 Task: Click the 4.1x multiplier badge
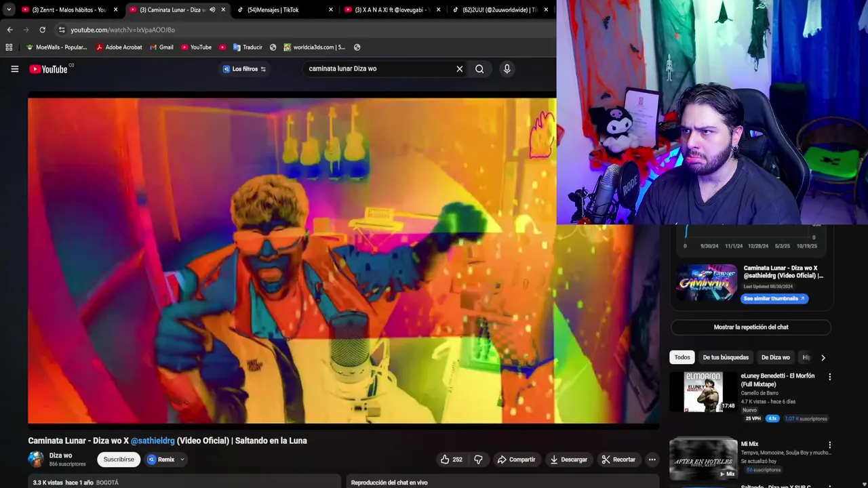pyautogui.click(x=772, y=419)
